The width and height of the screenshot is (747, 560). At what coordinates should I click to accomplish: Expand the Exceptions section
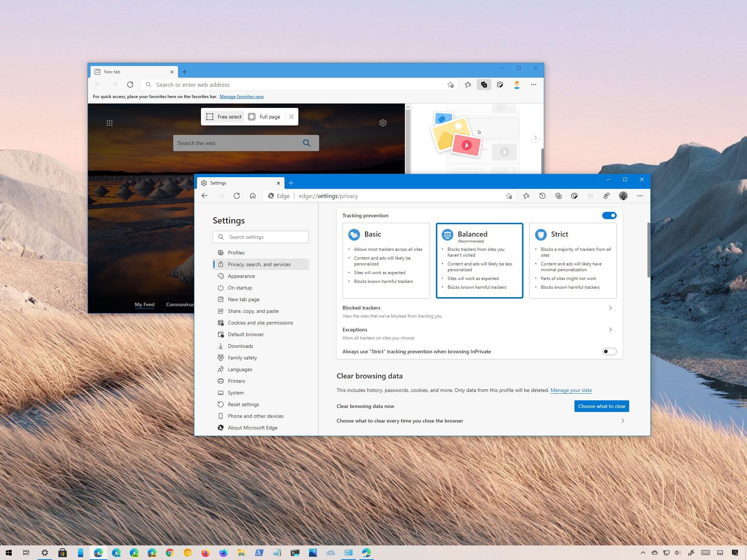pyautogui.click(x=479, y=333)
